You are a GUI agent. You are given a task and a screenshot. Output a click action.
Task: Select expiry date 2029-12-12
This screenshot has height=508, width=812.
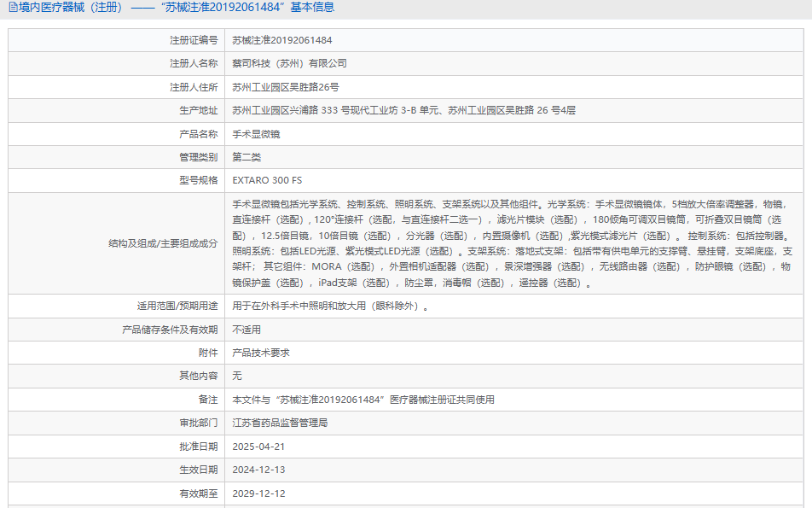[x=258, y=493]
